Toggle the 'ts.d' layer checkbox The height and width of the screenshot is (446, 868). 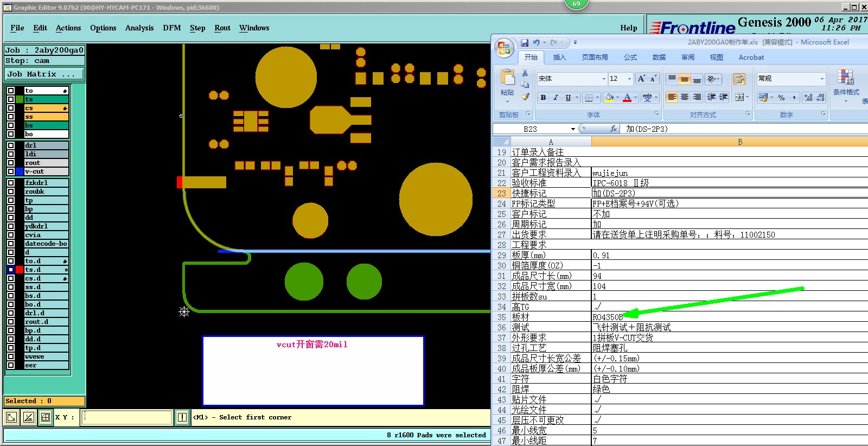click(11, 270)
